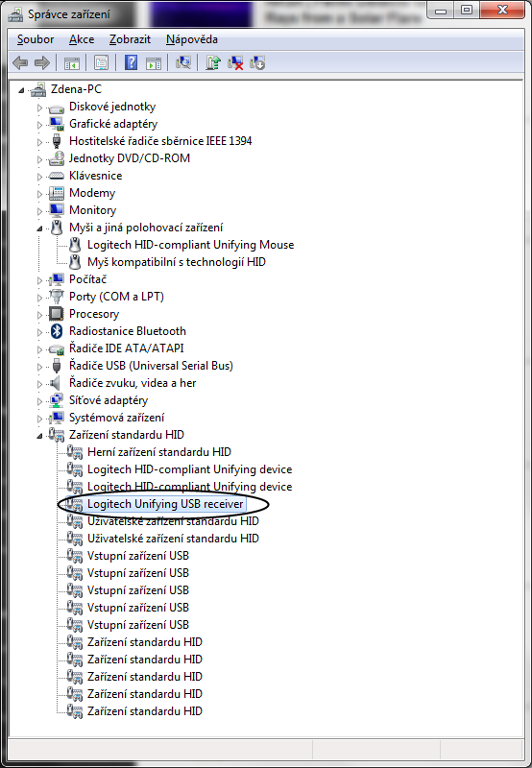The width and height of the screenshot is (532, 768).
Task: Open the Zobrazit menu
Action: [130, 39]
